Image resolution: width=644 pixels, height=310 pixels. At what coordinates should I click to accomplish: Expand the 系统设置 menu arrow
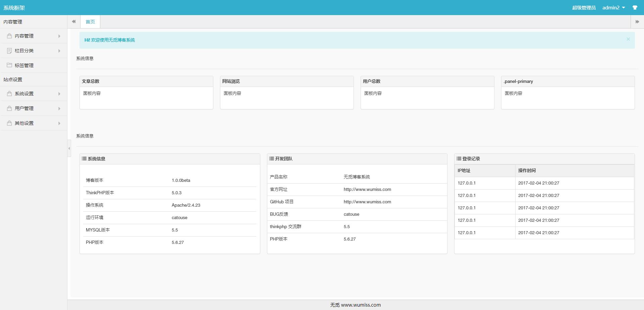pyautogui.click(x=59, y=94)
